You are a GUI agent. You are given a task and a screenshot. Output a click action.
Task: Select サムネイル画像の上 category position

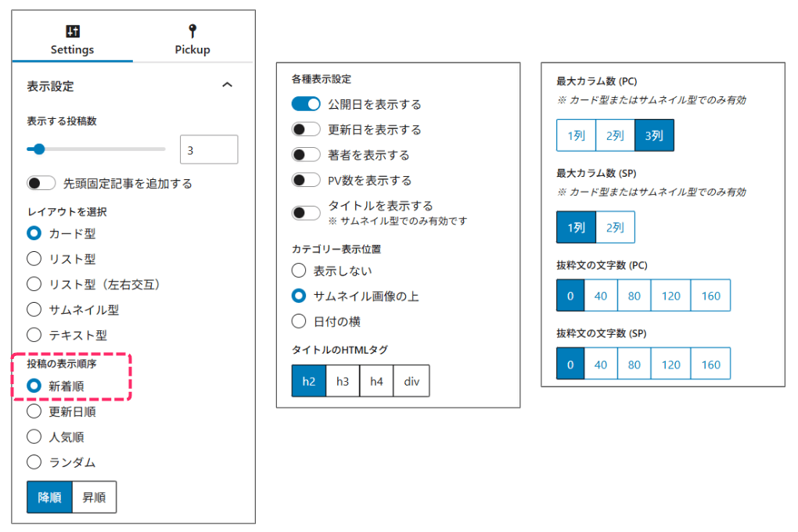299,297
